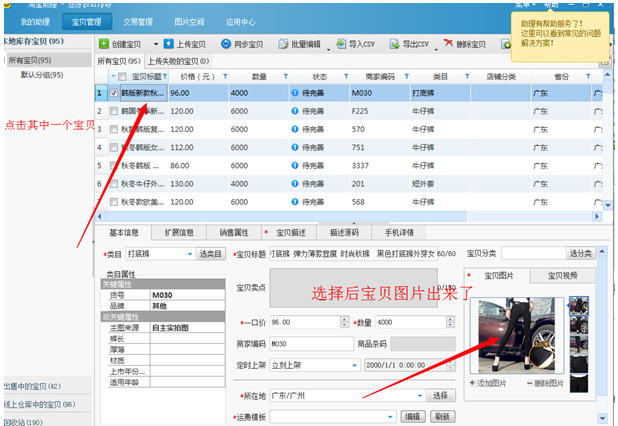Click the filter icon on 状态 column

[x=346, y=76]
